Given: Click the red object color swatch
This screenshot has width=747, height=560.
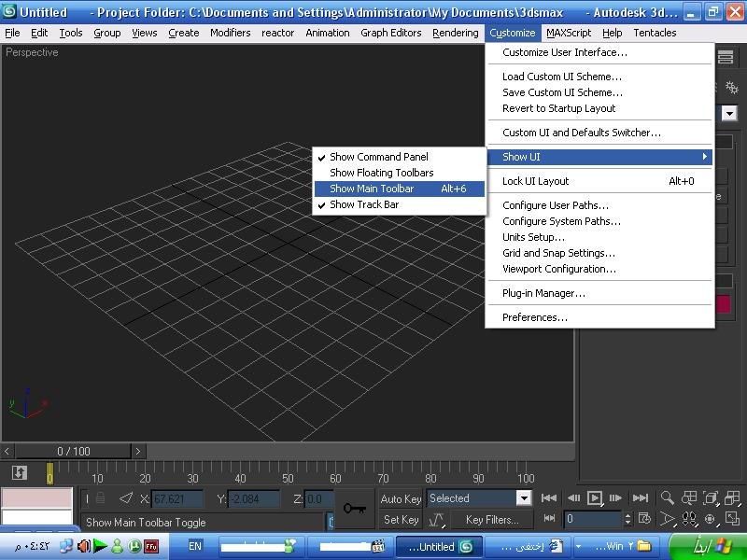Looking at the screenshot, I should (723, 304).
